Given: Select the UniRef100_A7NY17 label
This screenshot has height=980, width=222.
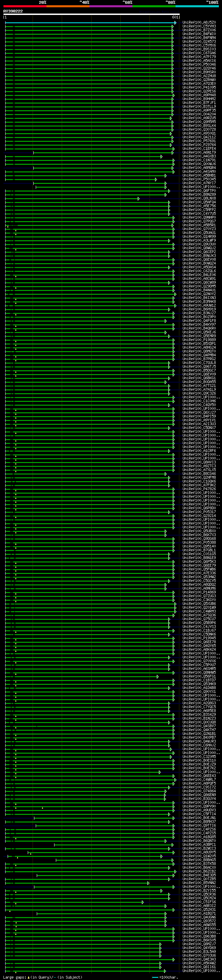Looking at the screenshot, I should 199,183.
